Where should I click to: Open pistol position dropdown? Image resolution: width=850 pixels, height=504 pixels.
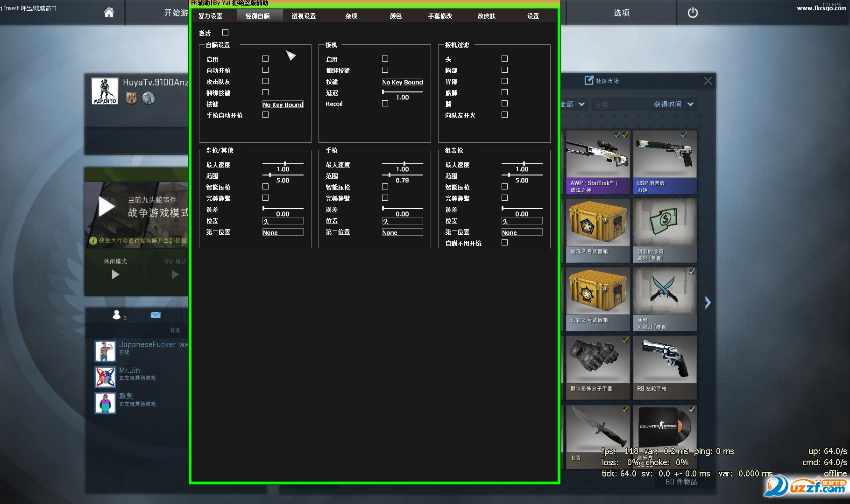[403, 221]
